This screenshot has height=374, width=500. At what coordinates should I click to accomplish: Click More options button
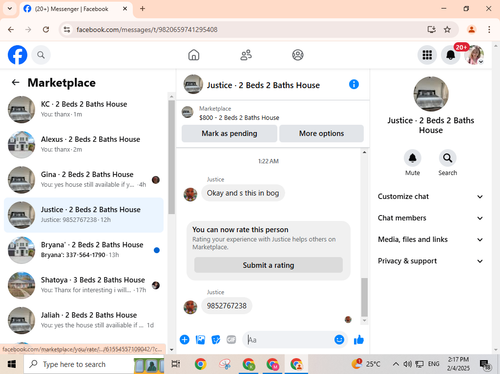321,133
